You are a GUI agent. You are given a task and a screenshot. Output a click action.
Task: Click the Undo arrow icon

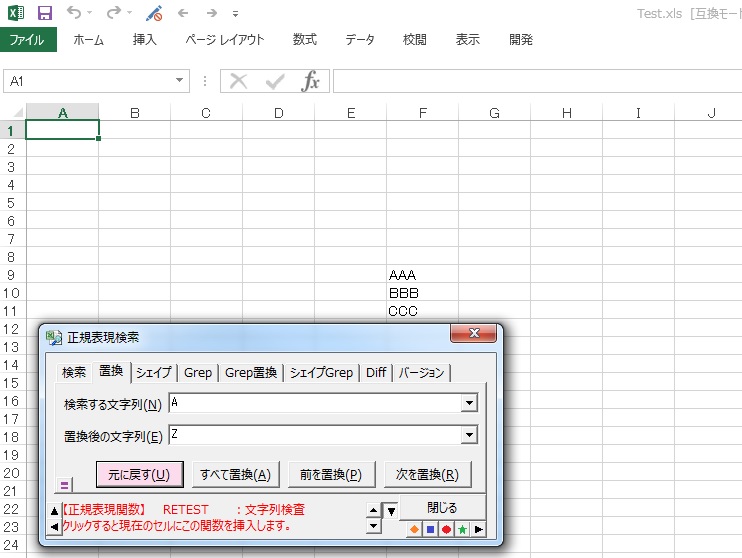point(74,13)
